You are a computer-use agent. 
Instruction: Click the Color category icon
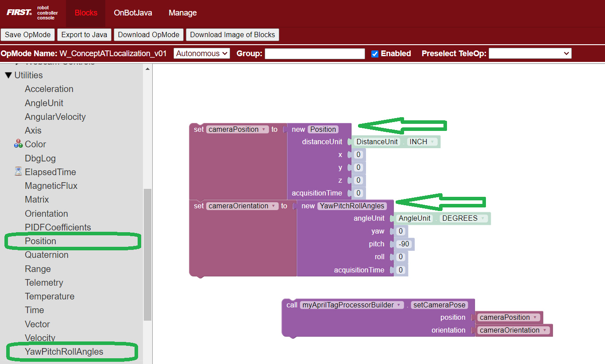pos(18,144)
